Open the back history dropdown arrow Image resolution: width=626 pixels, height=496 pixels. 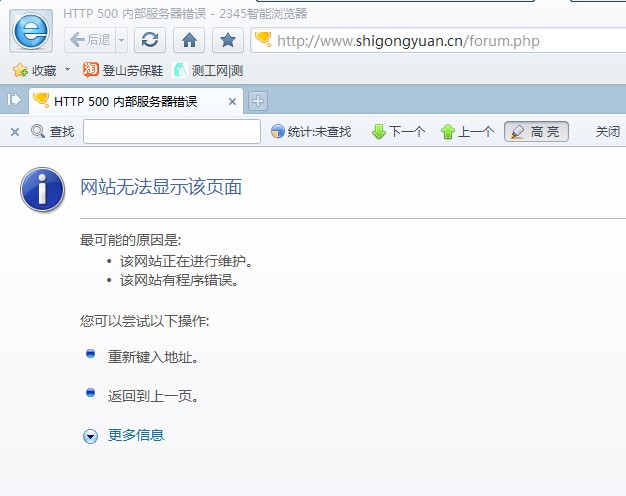(122, 40)
